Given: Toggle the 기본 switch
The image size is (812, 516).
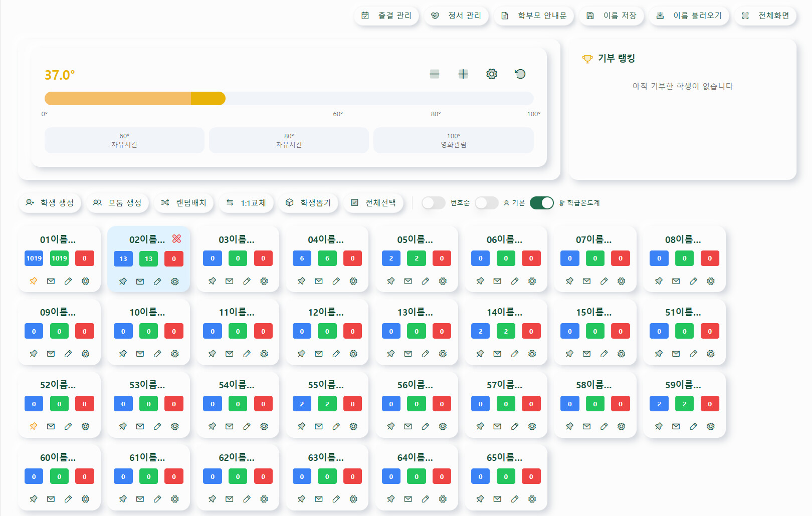Looking at the screenshot, I should coord(487,203).
